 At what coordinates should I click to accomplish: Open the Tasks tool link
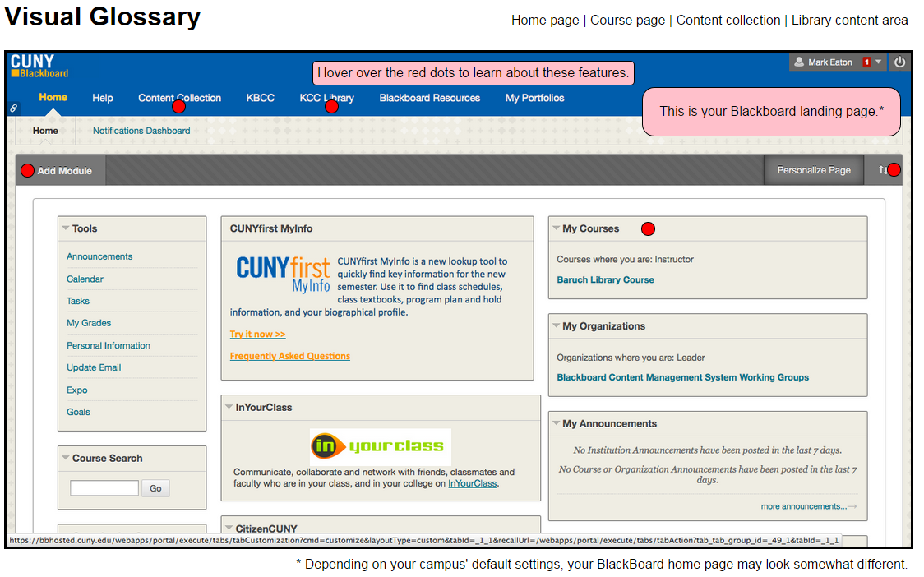pos(78,301)
